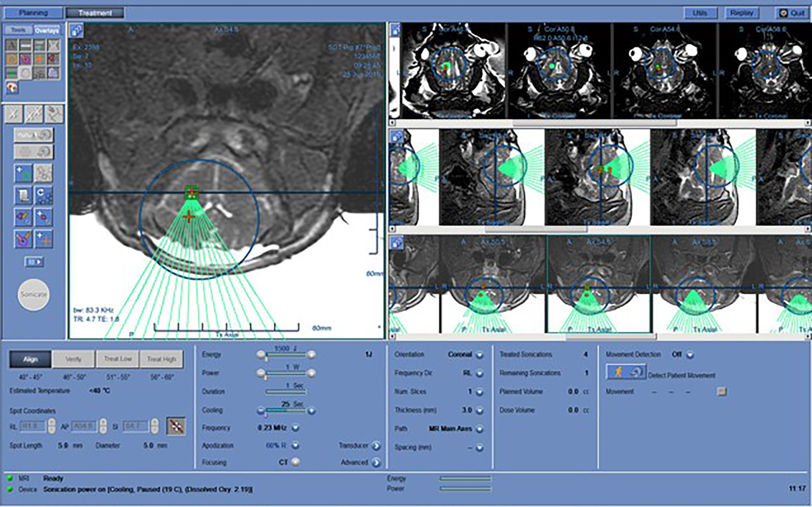Click the Replay button

coord(742,13)
